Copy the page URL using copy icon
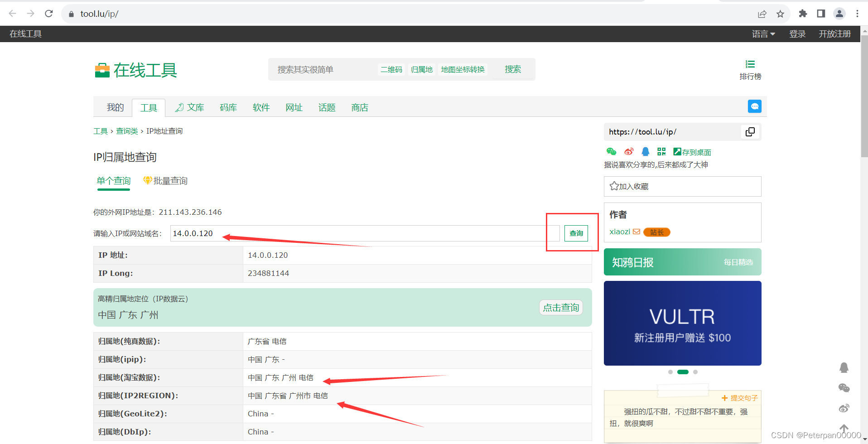Viewport: 868px width, 444px height. [750, 132]
